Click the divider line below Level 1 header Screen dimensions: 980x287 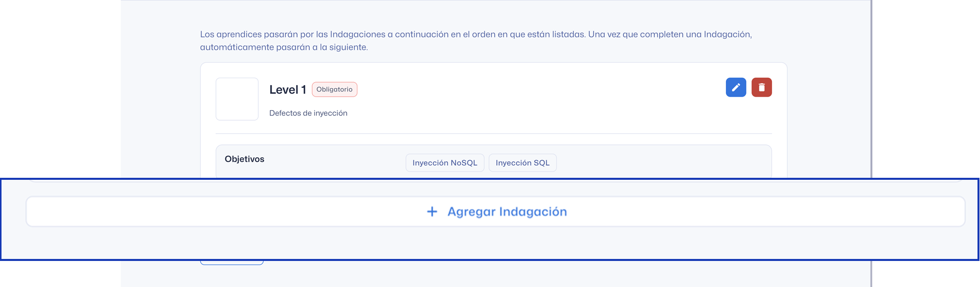[x=494, y=134]
